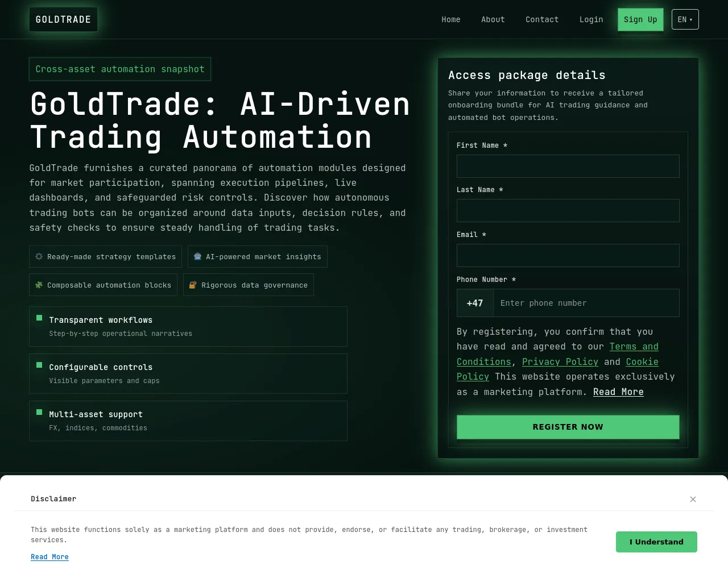Image resolution: width=728 pixels, height=582 pixels.
Task: Close the Disclaimer banner with X
Action: [693, 499]
